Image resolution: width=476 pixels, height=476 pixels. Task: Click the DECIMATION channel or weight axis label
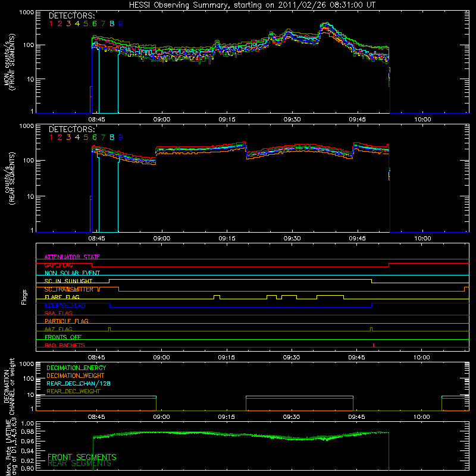9,386
